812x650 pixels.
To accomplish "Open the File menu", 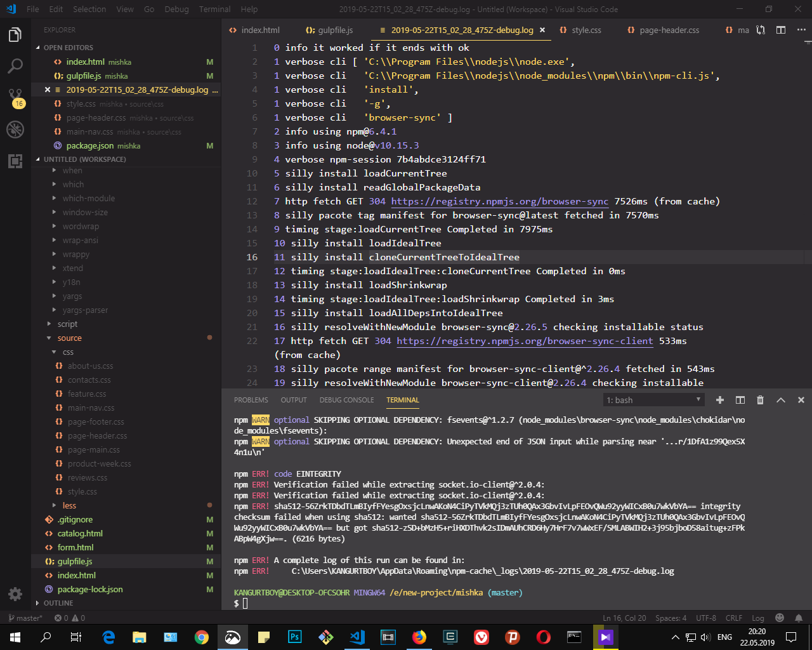I will 33,10.
